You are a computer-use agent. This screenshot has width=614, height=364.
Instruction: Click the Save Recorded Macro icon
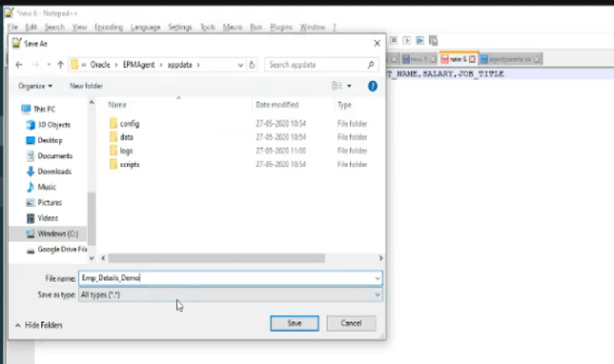pos(433,40)
